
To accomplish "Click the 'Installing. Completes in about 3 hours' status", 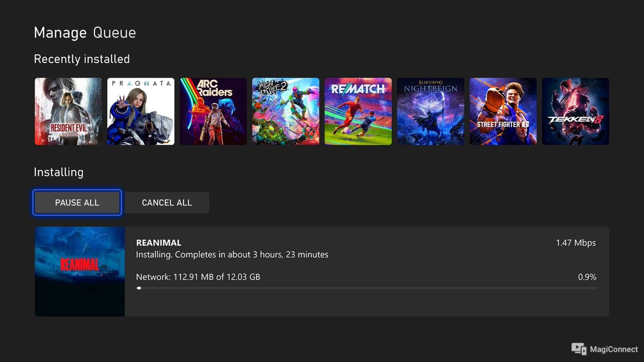I will [232, 254].
